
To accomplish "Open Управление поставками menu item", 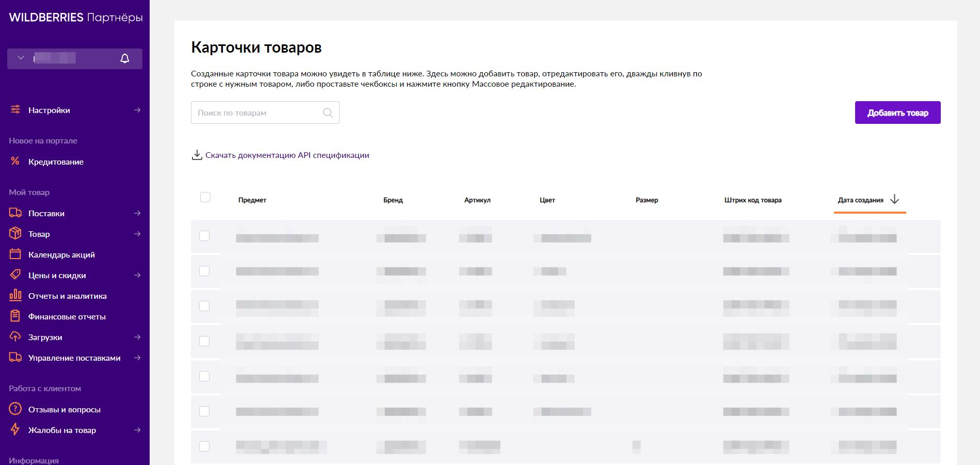I will pos(74,358).
